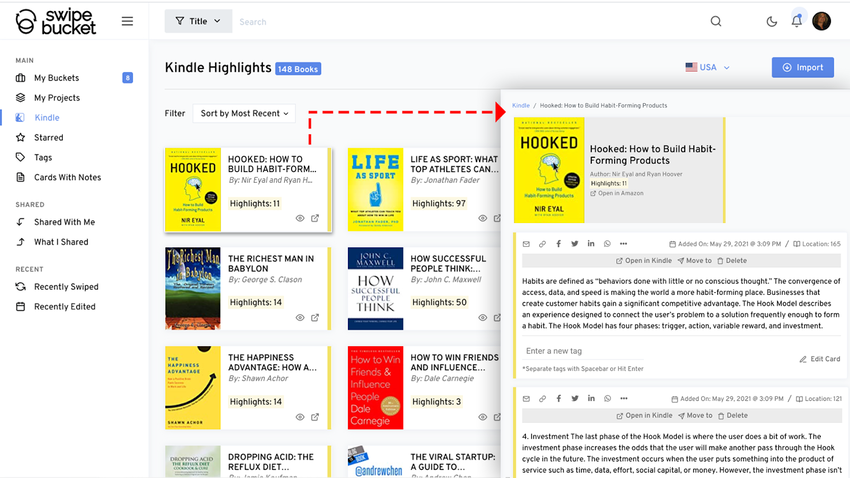
Task: Click the 148 Books badge
Action: 298,69
